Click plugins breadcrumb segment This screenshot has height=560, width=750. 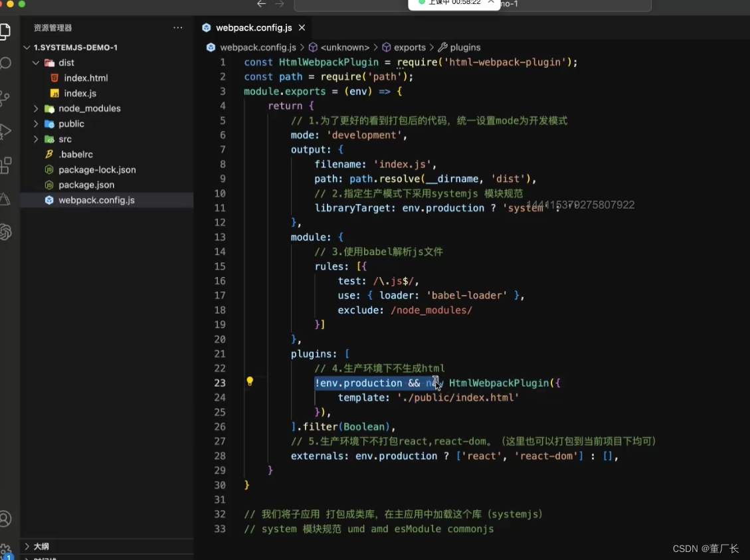pyautogui.click(x=465, y=47)
